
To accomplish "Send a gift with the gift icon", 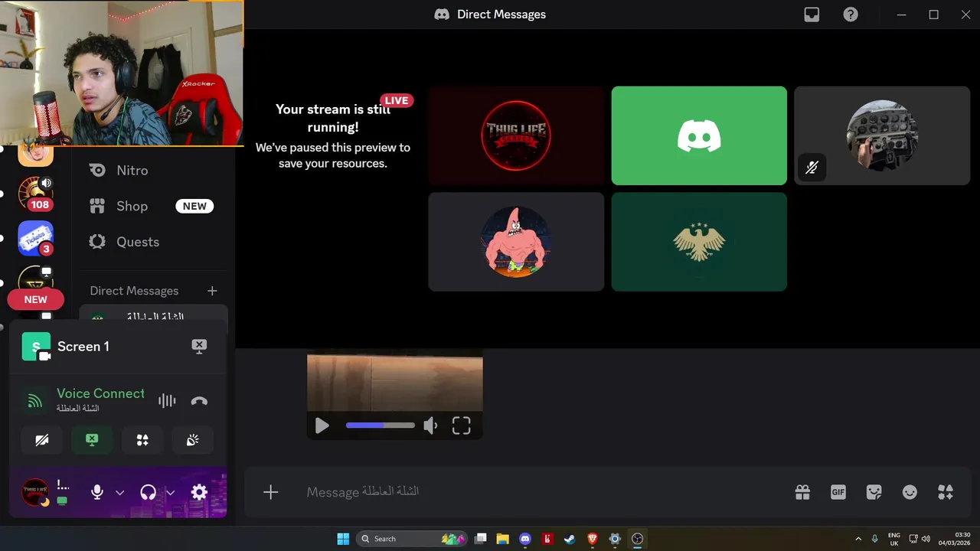I will 802,492.
